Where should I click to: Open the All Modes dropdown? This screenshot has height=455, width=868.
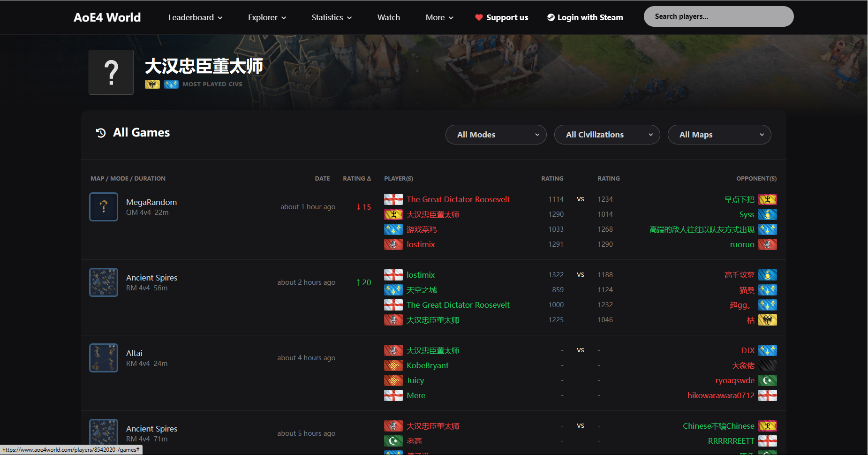[496, 135]
